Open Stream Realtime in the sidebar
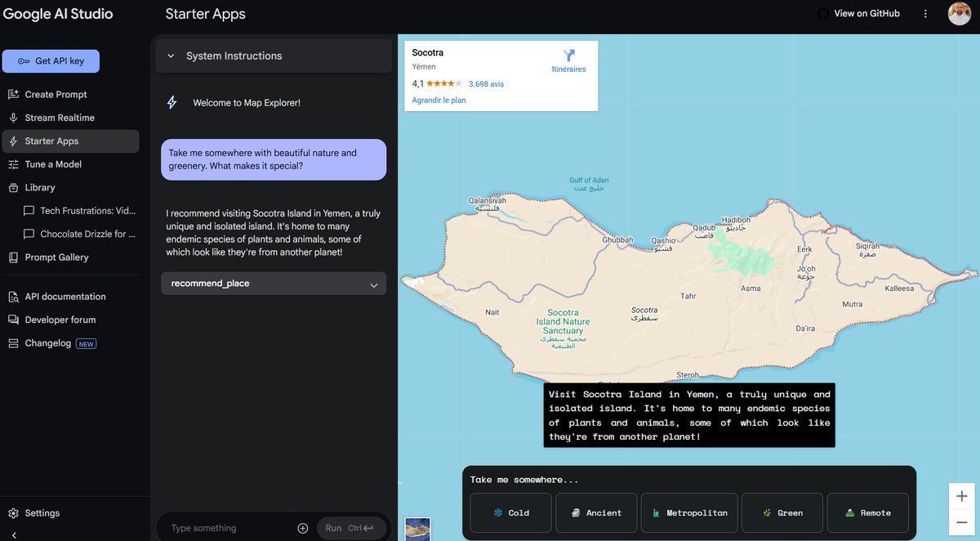The image size is (980, 541). pos(60,118)
